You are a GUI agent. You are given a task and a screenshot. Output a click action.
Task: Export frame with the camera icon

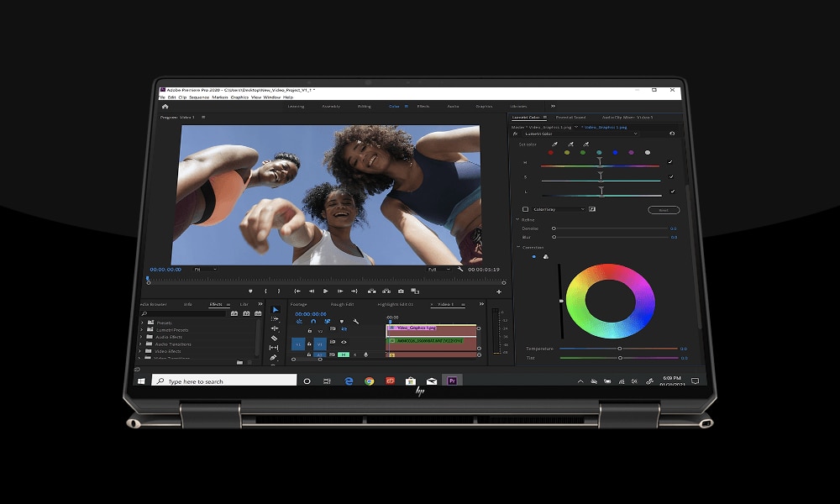tap(401, 291)
